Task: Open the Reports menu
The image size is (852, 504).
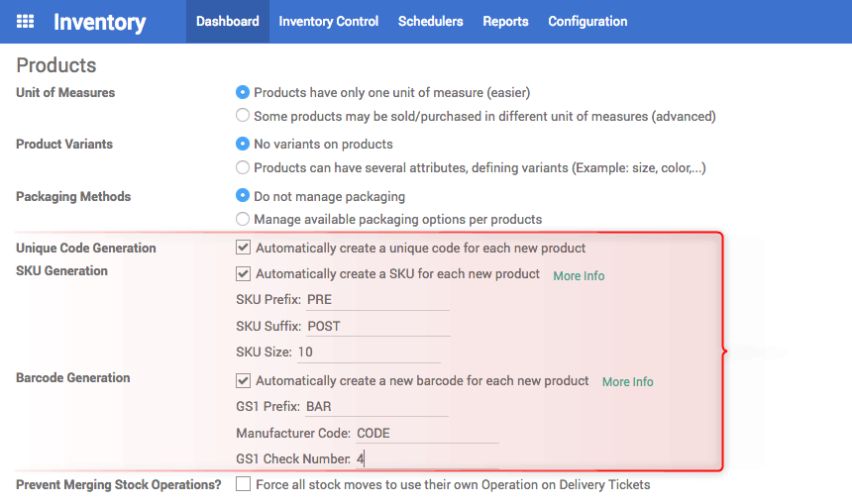Action: 505,21
